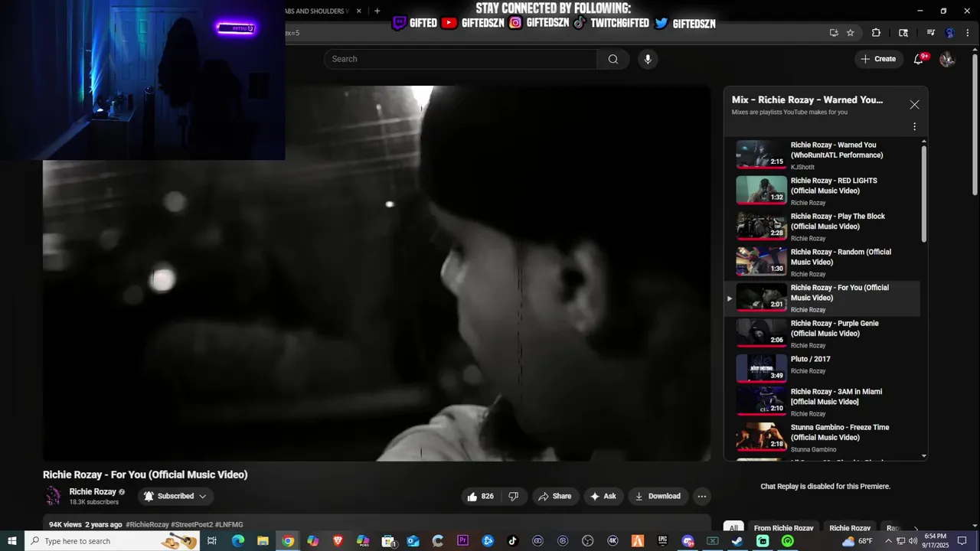Open Outlook from the taskbar
This screenshot has width=980, height=551.
click(413, 541)
